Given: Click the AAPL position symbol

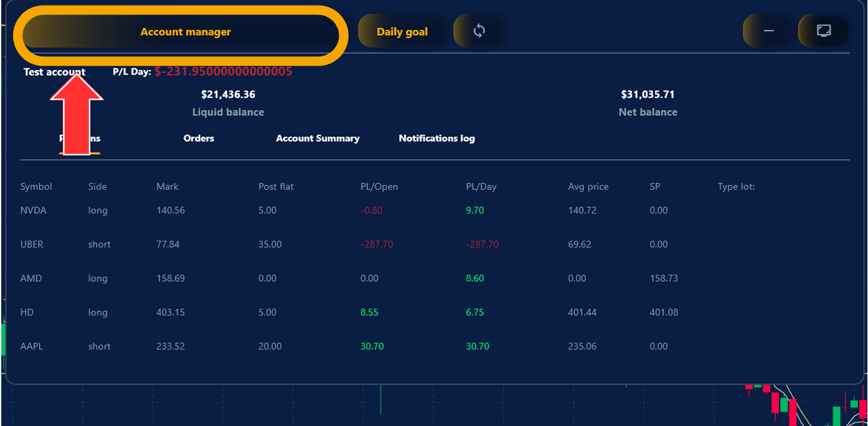Looking at the screenshot, I should click(31, 346).
